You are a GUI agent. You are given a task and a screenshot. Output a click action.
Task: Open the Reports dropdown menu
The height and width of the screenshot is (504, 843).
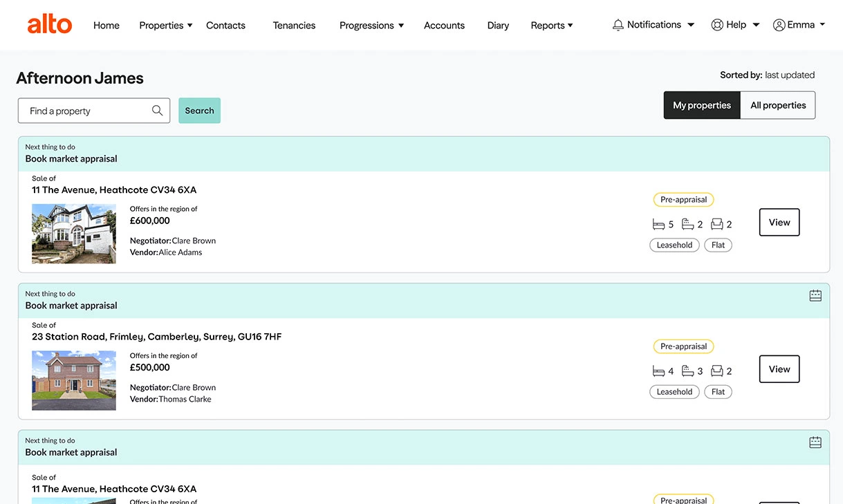tap(551, 26)
